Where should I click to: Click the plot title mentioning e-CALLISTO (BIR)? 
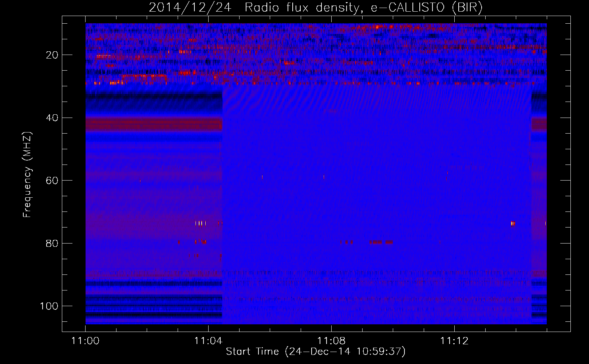316,8
